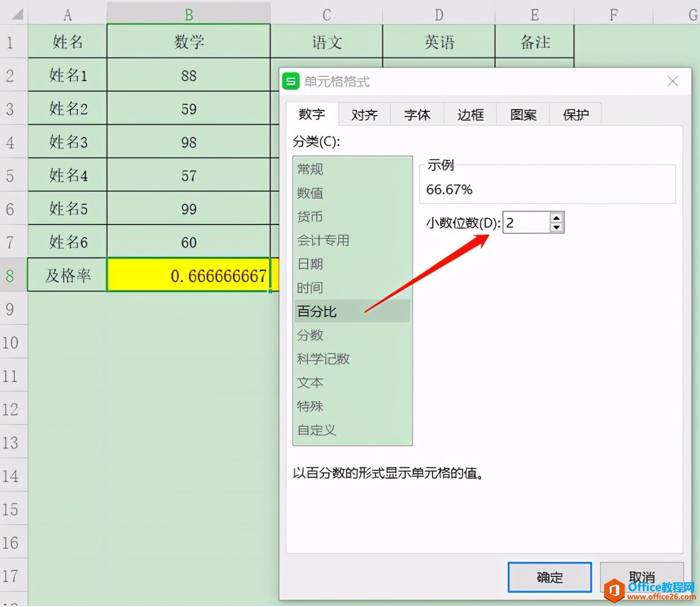Select the 姓名4 cell
Viewport: 700px width, 607px height.
(x=67, y=175)
